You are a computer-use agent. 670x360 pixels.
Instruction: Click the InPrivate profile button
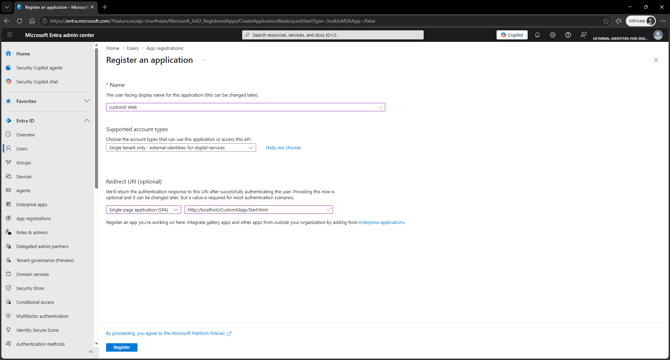[x=641, y=21]
